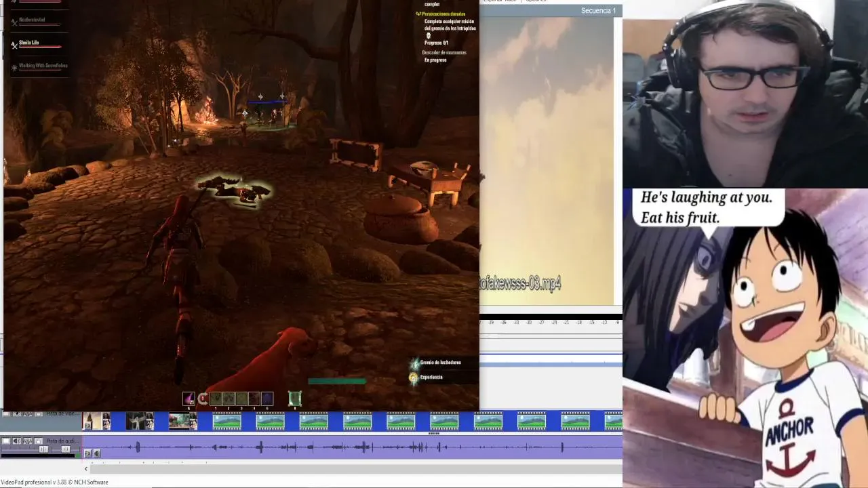868x488 pixels.
Task: Click the blue preview progress bar
Action: pos(551,365)
